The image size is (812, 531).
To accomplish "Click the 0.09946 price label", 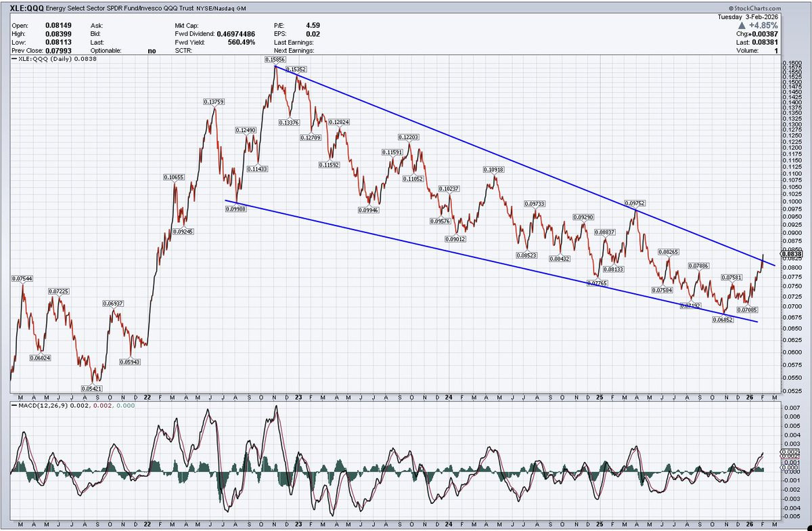I will 369,211.
